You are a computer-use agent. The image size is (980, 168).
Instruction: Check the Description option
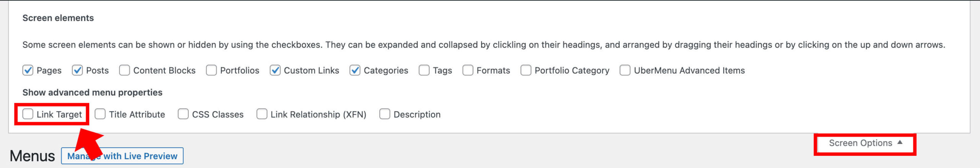pyautogui.click(x=385, y=114)
